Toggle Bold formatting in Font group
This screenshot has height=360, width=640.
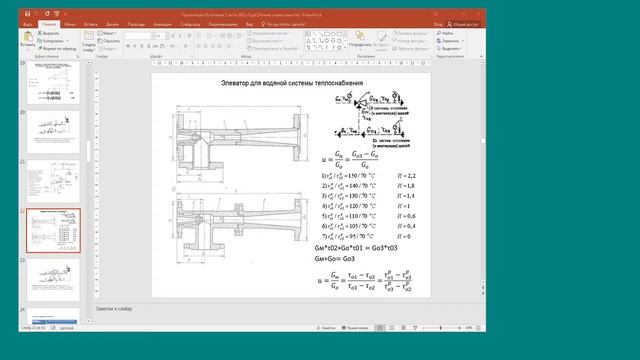coord(128,47)
